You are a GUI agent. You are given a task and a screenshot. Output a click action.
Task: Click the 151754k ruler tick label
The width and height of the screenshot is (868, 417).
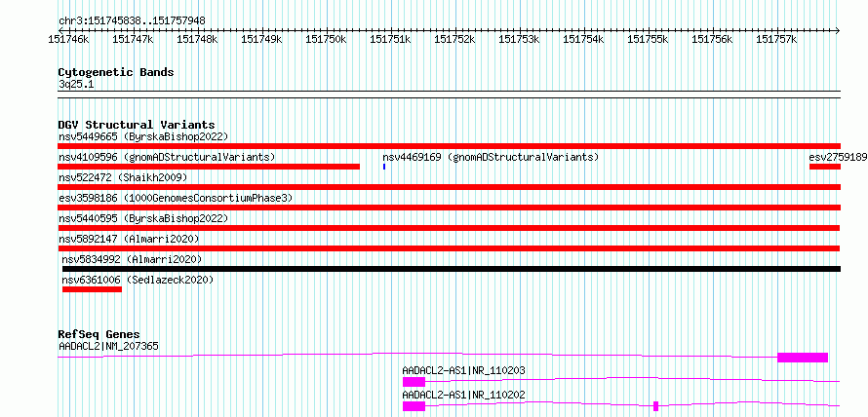(x=583, y=39)
